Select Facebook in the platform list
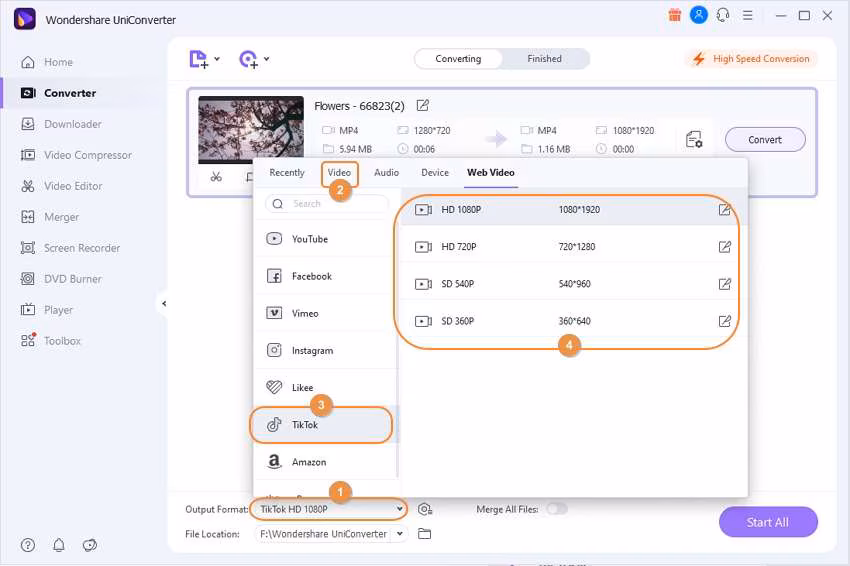The height and width of the screenshot is (566, 850). [x=325, y=276]
